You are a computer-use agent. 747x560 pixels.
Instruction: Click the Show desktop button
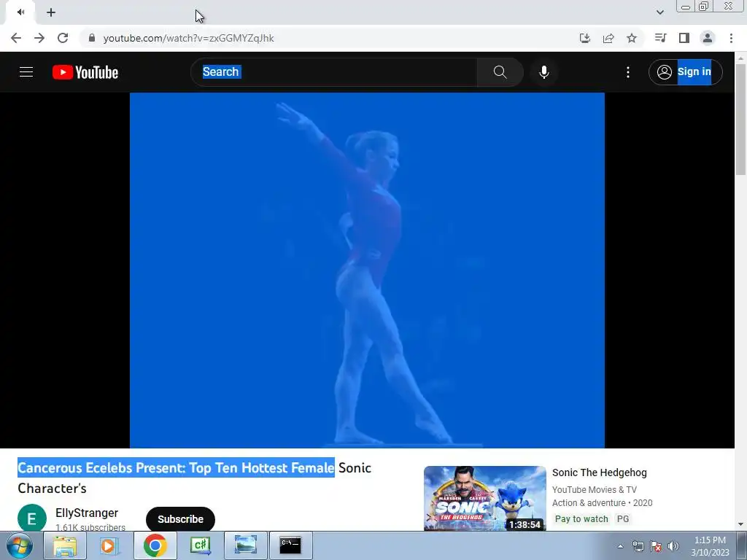coord(742,545)
